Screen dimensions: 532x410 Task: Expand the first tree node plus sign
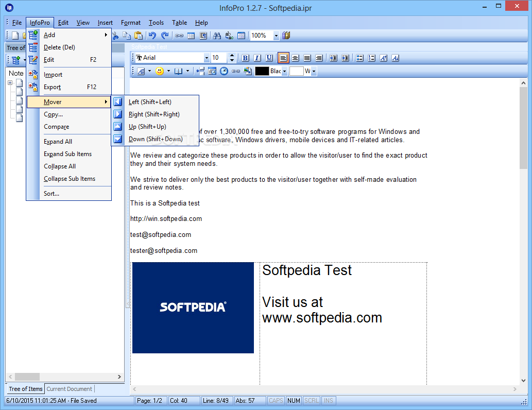pyautogui.click(x=10, y=82)
